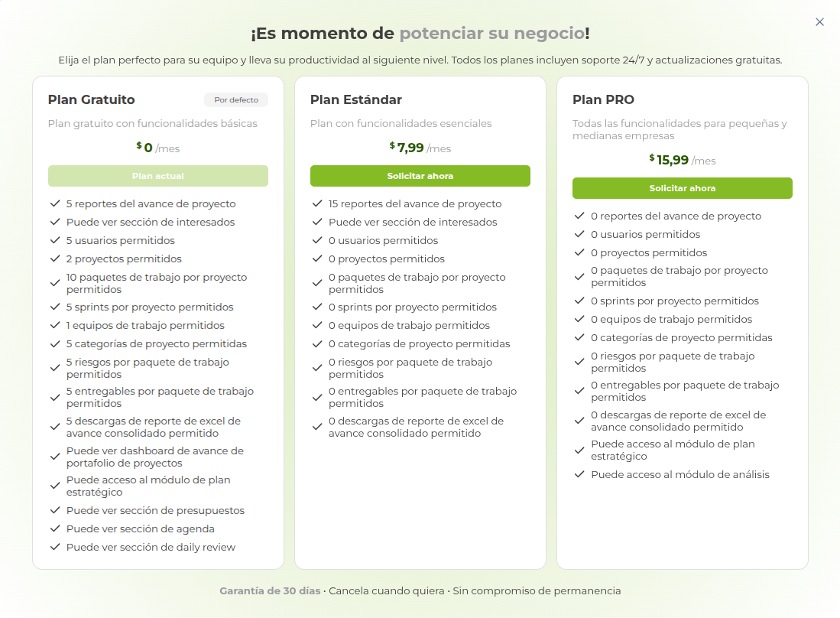
Task: Select the "Por defecto" badge
Action: (x=236, y=99)
